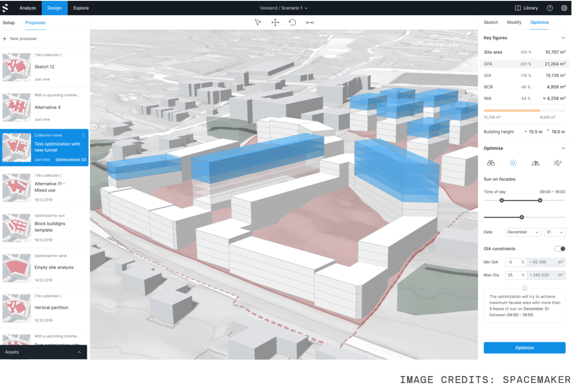
Task: Select the Optimize tab in right panel
Action: point(540,22)
